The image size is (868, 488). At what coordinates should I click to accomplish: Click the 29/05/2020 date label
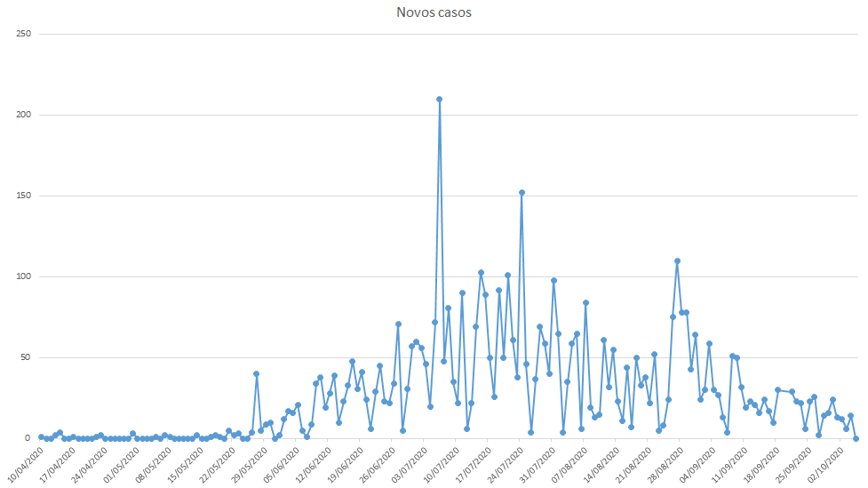pos(247,463)
